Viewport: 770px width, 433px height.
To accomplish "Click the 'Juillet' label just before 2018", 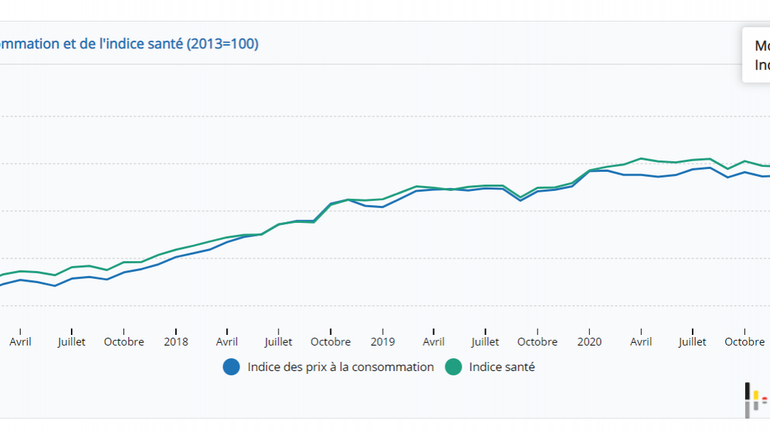I will click(x=72, y=341).
